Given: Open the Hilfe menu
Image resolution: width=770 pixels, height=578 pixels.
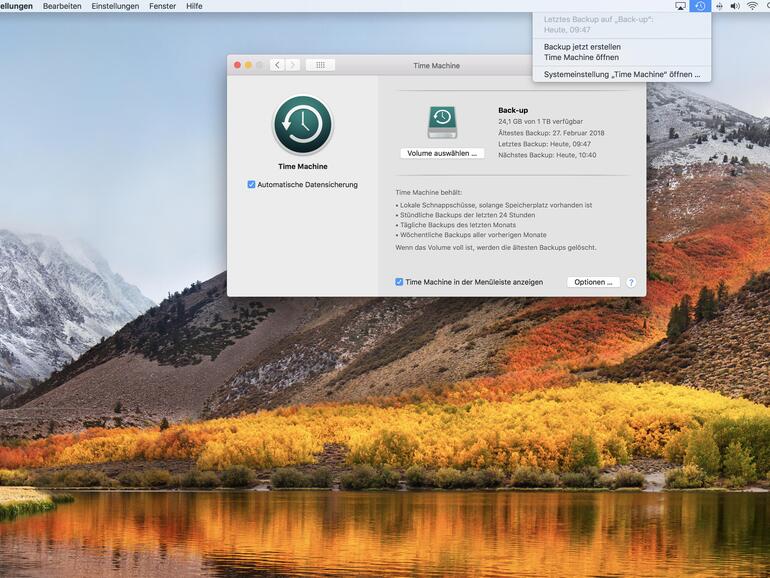Looking at the screenshot, I should coord(194,6).
